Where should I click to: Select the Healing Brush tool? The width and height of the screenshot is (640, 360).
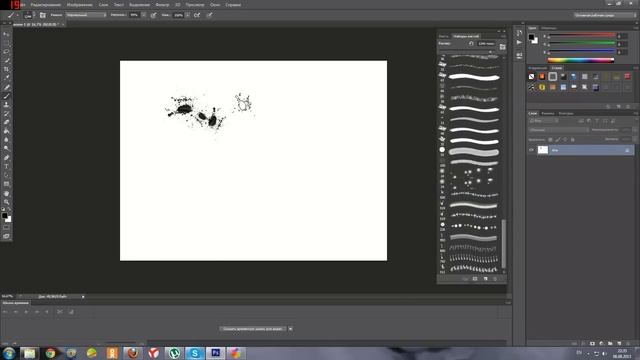pyautogui.click(x=6, y=87)
